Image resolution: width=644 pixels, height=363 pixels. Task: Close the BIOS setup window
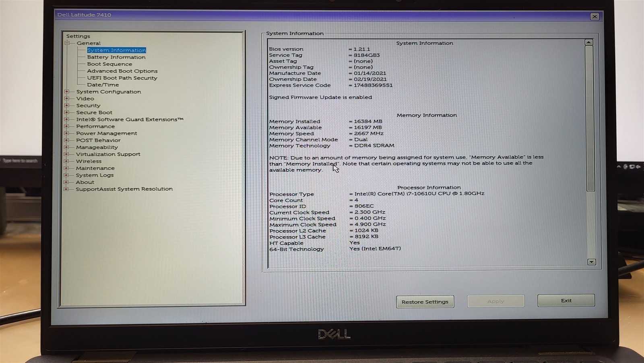[594, 17]
